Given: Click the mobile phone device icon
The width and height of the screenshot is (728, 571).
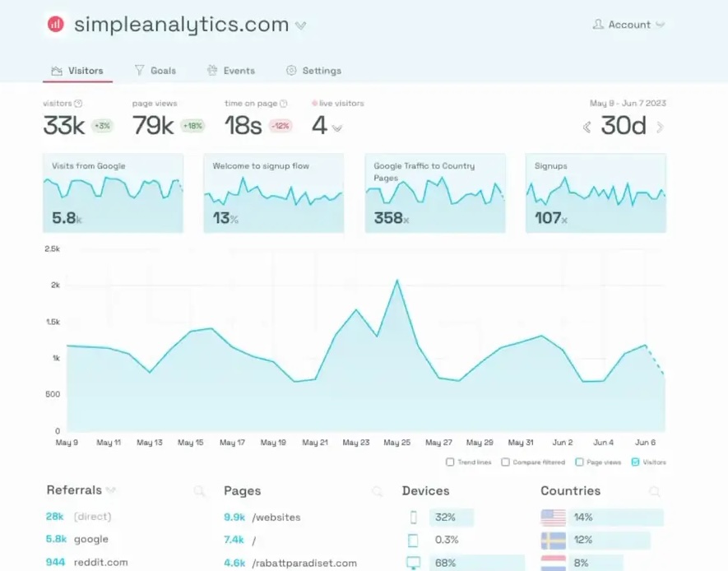Looking at the screenshot, I should [x=413, y=518].
